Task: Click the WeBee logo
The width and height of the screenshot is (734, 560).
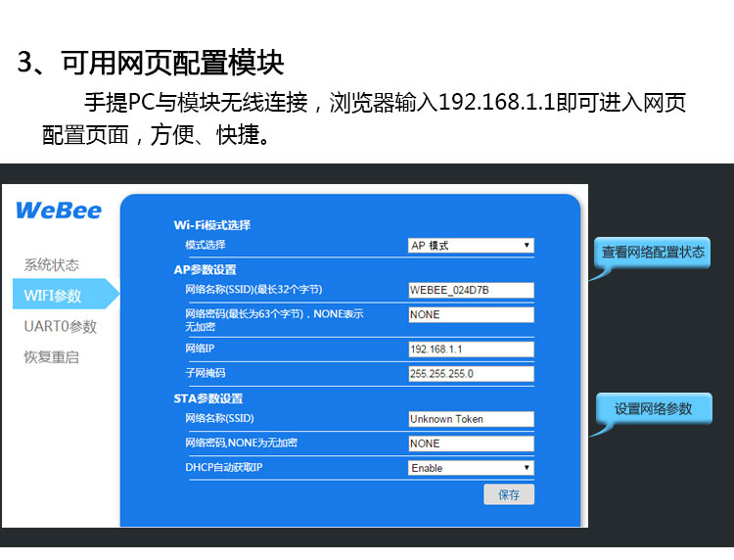Action: click(x=59, y=210)
